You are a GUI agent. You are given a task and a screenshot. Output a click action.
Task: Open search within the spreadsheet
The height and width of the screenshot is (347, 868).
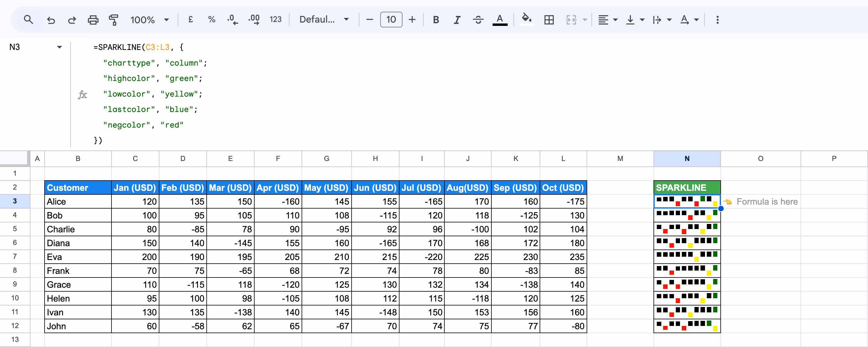(x=29, y=20)
